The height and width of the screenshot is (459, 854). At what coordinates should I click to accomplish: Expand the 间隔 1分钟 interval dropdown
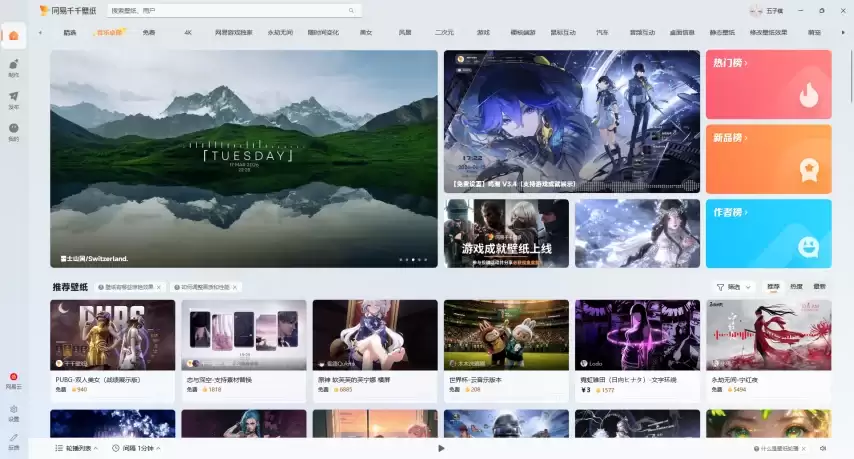pos(136,448)
